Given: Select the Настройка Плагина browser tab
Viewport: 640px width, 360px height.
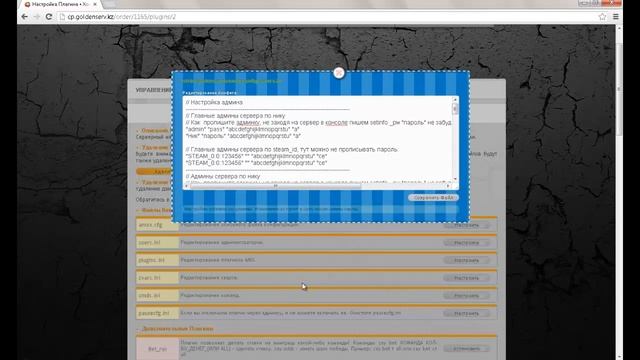Looking at the screenshot, I should coord(59,4).
